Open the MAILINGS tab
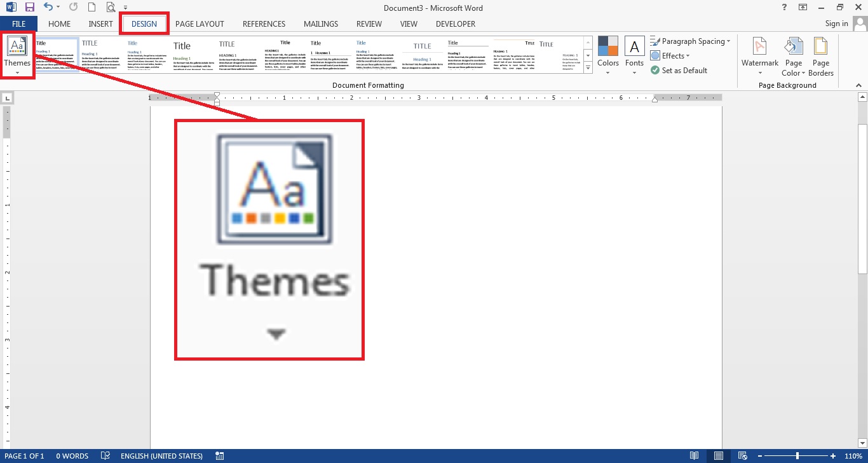 point(320,24)
